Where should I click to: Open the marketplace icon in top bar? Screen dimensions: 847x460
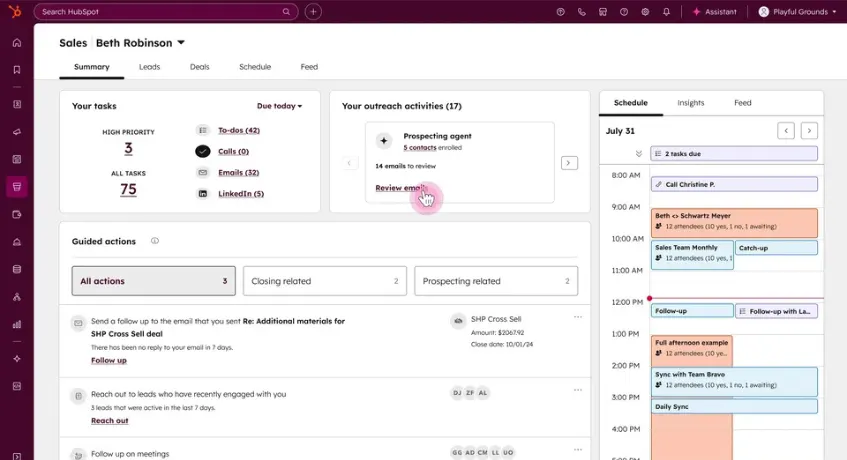[603, 12]
